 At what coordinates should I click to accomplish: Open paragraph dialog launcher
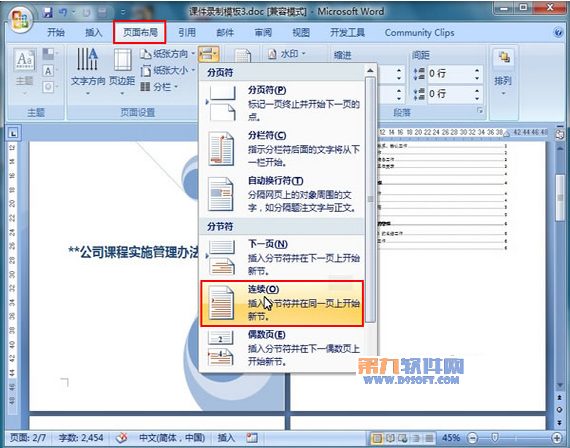[x=480, y=111]
